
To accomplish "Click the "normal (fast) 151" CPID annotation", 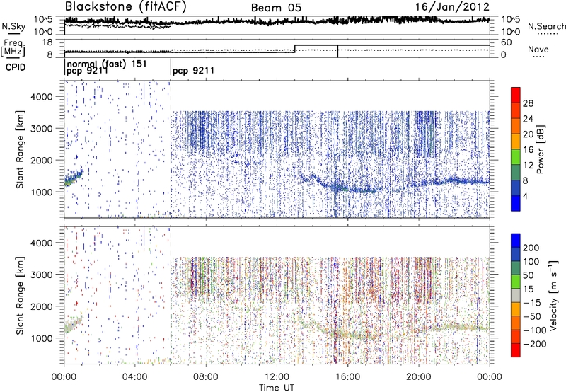I will (107, 64).
